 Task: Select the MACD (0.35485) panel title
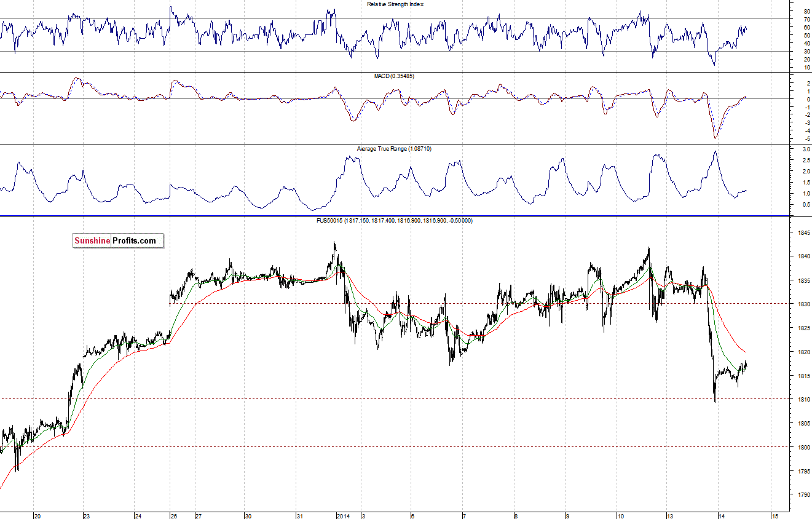click(395, 76)
